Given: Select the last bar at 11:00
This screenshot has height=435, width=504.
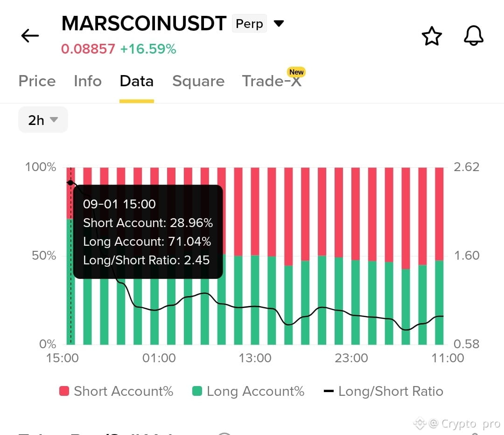Looking at the screenshot, I should tap(439, 256).
